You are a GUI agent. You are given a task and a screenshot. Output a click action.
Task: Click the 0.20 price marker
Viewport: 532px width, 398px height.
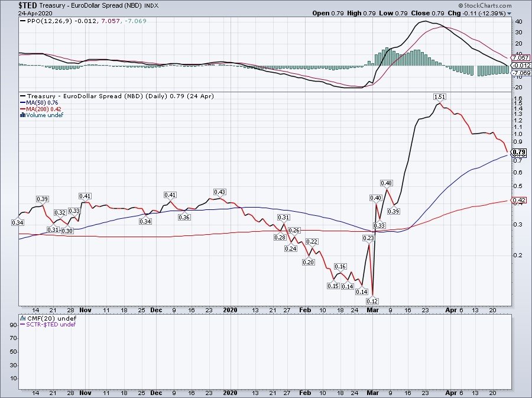coord(309,263)
